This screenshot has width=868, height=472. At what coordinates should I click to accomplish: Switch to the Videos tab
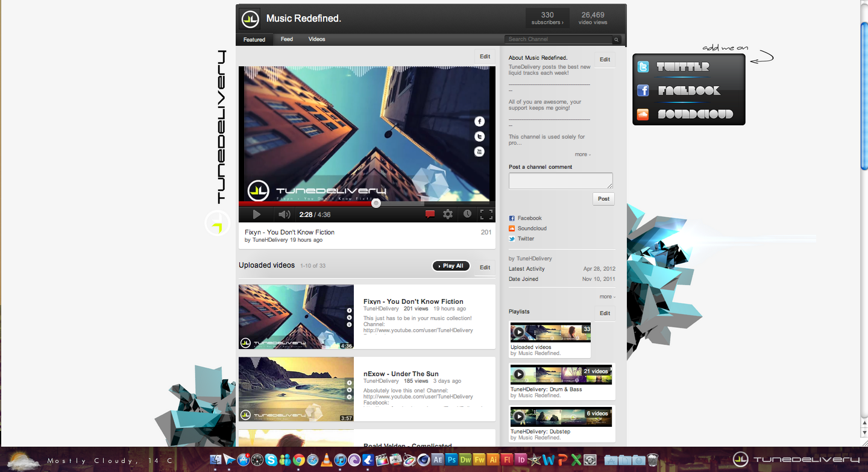point(317,39)
